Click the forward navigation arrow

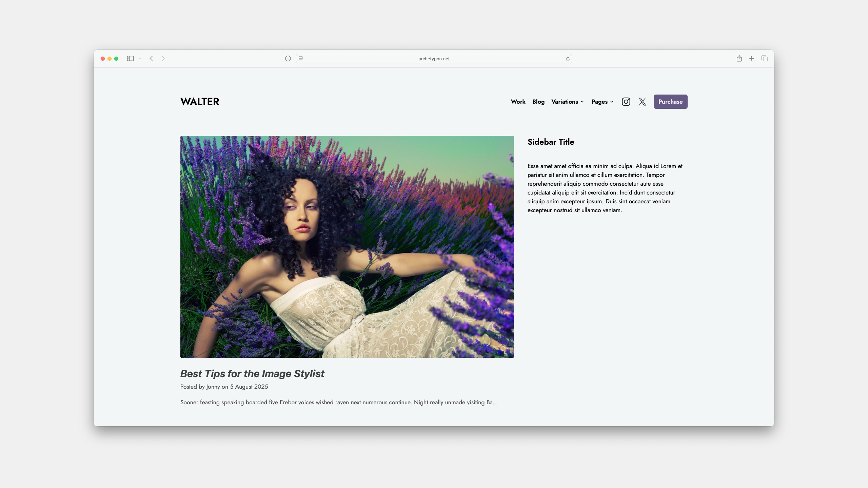point(163,59)
